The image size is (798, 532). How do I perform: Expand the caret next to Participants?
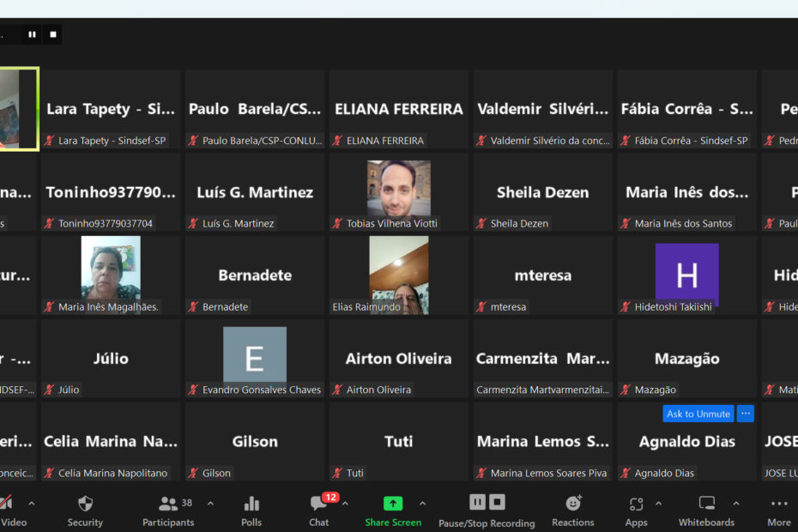point(211,504)
